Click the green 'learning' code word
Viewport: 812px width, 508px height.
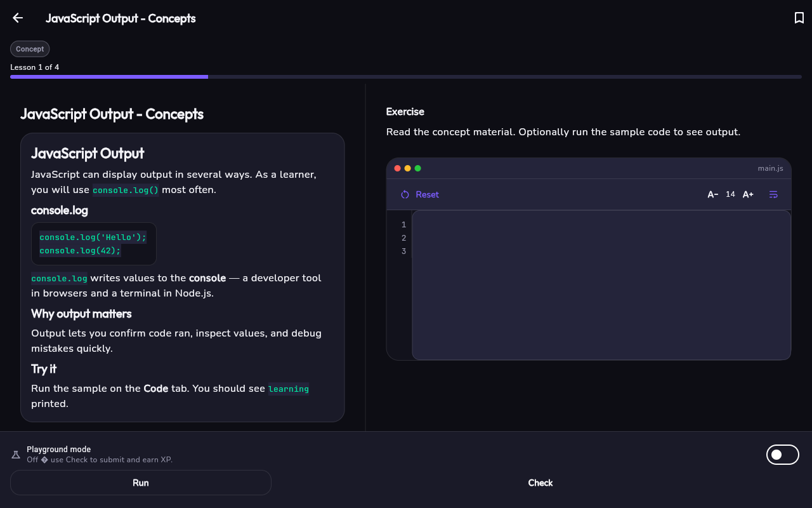[x=289, y=389]
